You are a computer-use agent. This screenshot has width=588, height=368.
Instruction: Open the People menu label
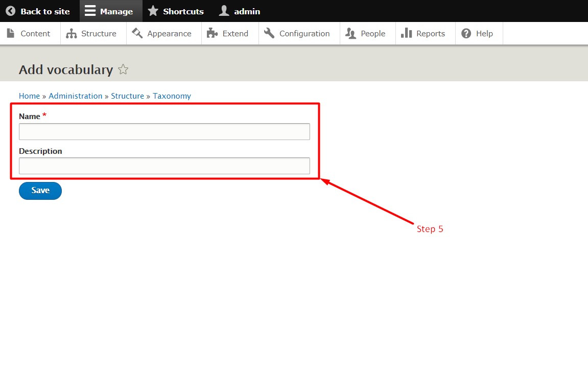pyautogui.click(x=373, y=34)
